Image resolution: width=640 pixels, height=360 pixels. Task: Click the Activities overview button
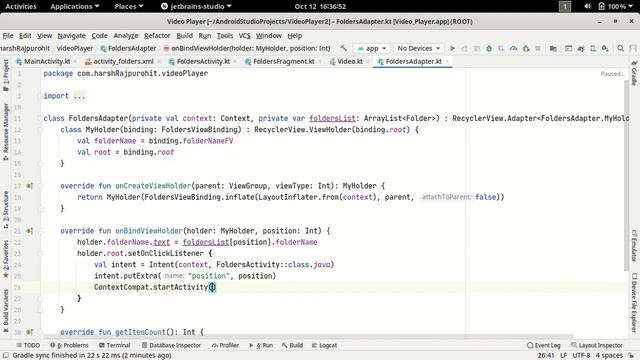pos(21,6)
